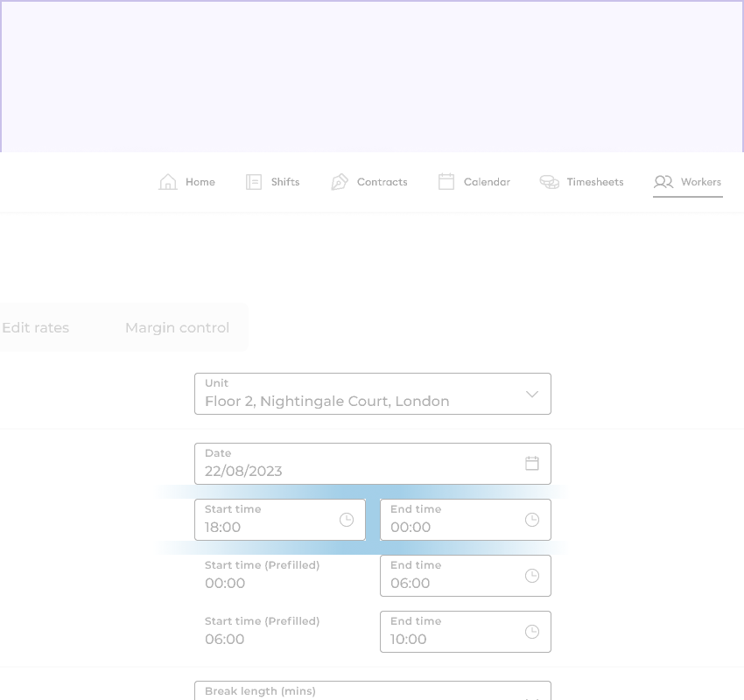Image resolution: width=744 pixels, height=700 pixels.
Task: Click the clock icon in the Start time 18:00 field
Action: click(347, 520)
